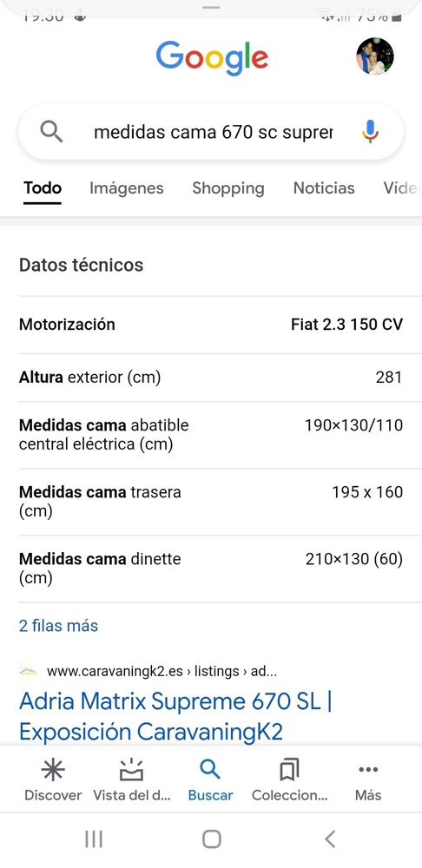Select the Buscar magnifier icon in bottom bar

click(x=210, y=769)
